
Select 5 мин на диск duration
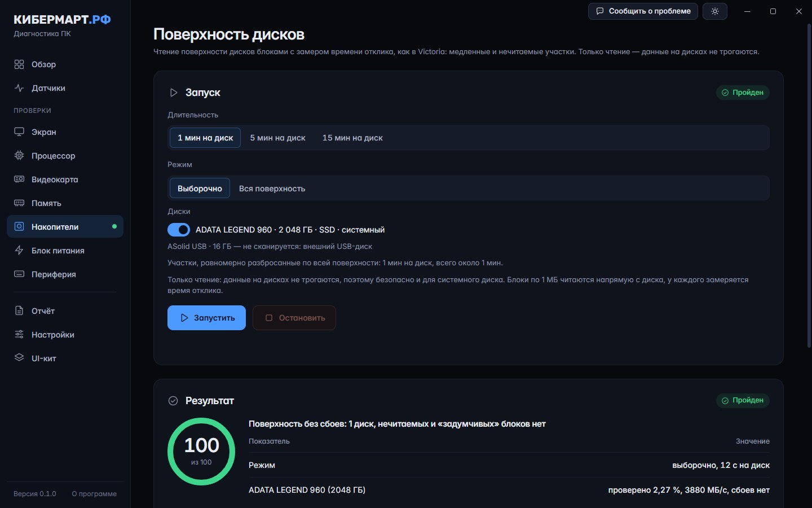point(278,138)
